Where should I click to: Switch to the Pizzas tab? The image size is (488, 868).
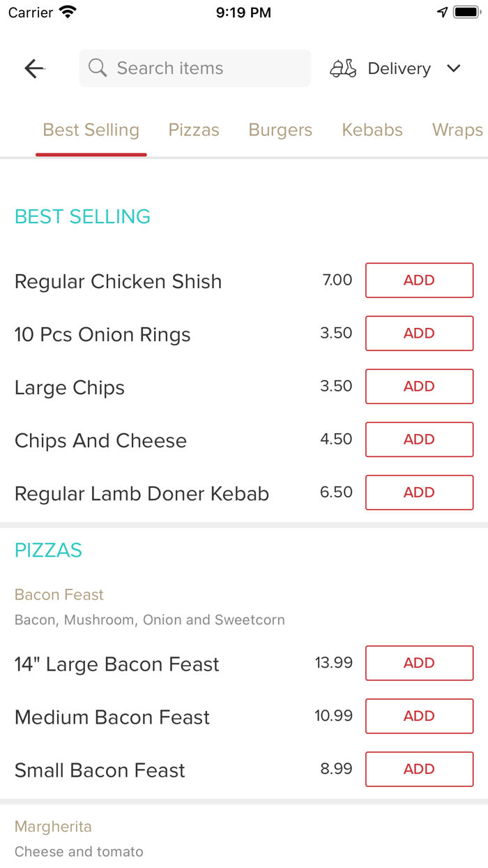pyautogui.click(x=194, y=130)
